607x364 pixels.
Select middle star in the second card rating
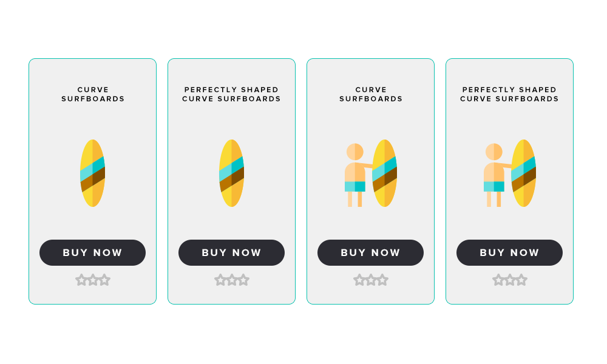pyautogui.click(x=232, y=280)
